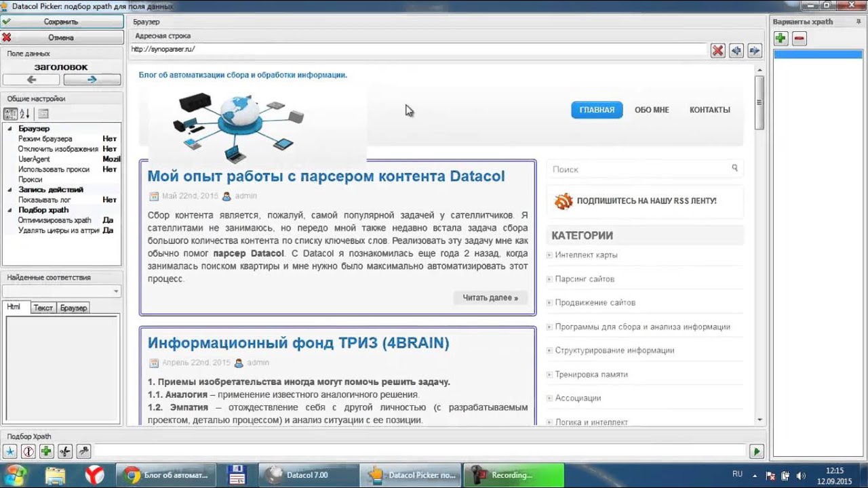This screenshot has width=868, height=488.
Task: Collapse the Запись действий settings group
Action: click(x=9, y=190)
